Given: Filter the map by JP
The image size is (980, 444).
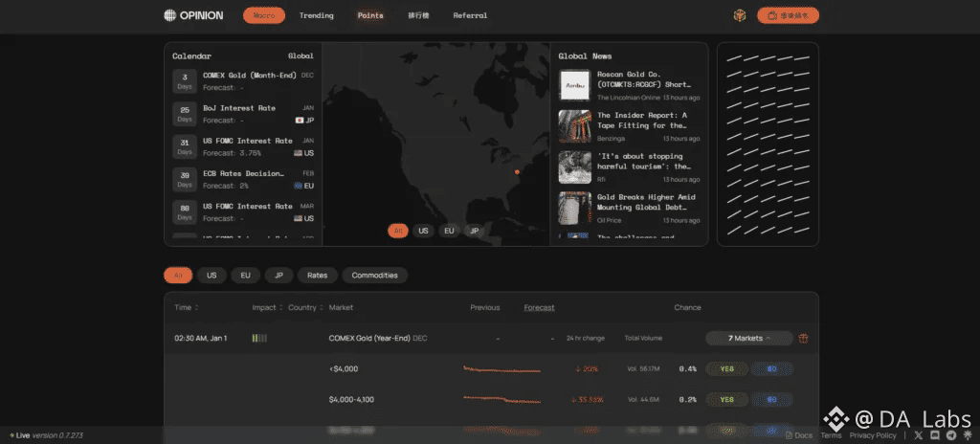Looking at the screenshot, I should click(x=475, y=231).
